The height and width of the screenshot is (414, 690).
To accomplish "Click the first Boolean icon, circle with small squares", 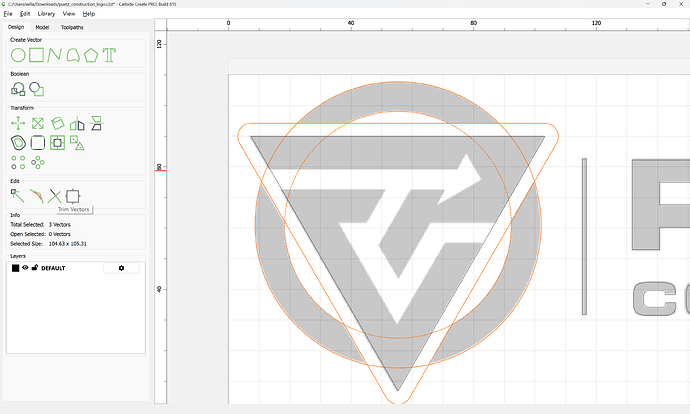I will [x=18, y=89].
